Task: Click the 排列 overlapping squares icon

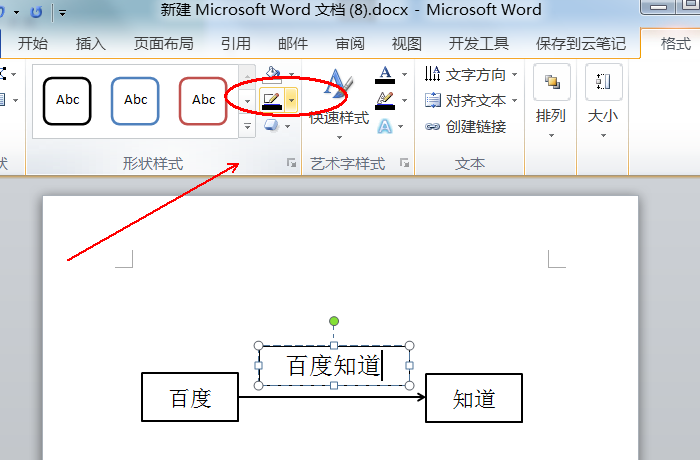Action: (552, 82)
